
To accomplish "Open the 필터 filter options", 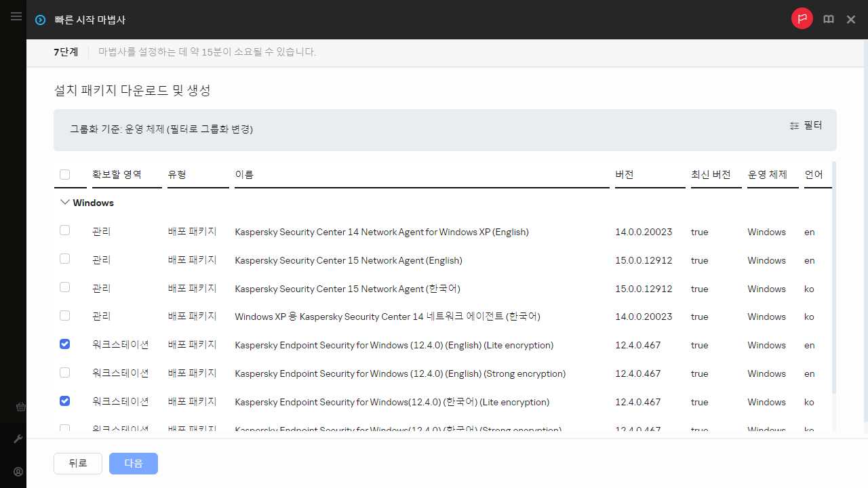I will click(x=806, y=125).
